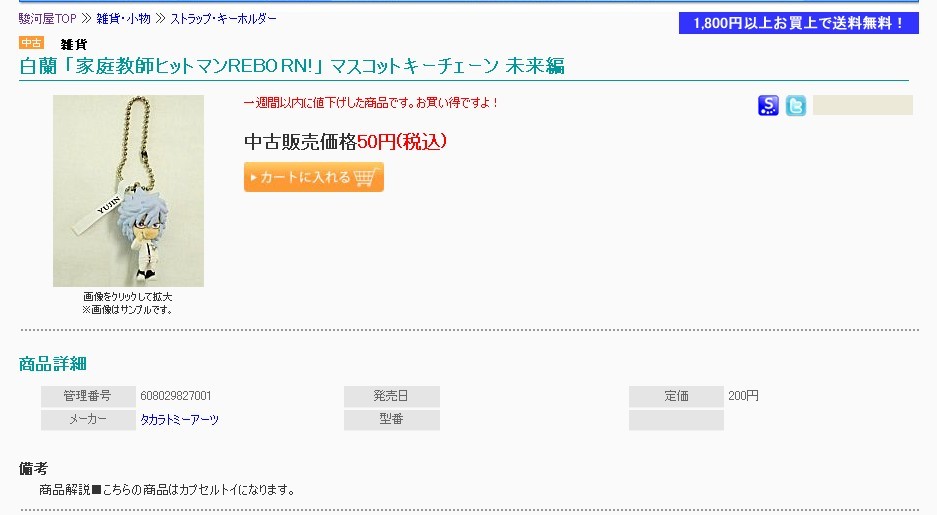Click the 型番 label cell
The image size is (937, 515).
391,419
